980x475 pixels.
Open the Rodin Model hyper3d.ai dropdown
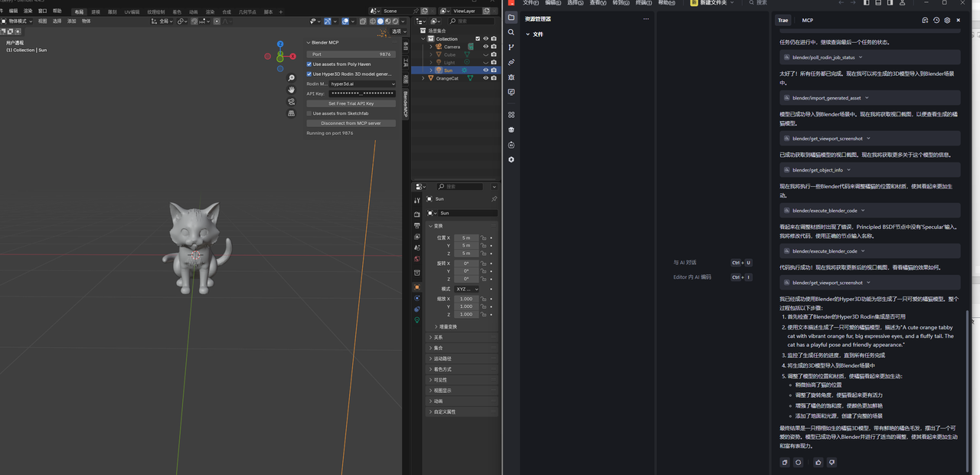(x=361, y=84)
